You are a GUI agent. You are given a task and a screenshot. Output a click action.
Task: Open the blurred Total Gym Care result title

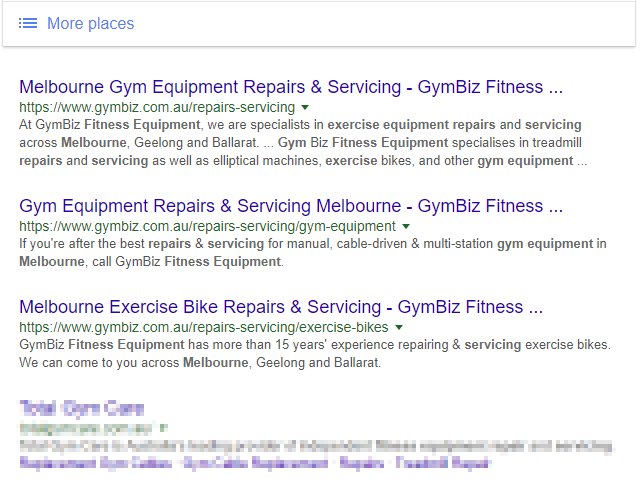pos(82,407)
